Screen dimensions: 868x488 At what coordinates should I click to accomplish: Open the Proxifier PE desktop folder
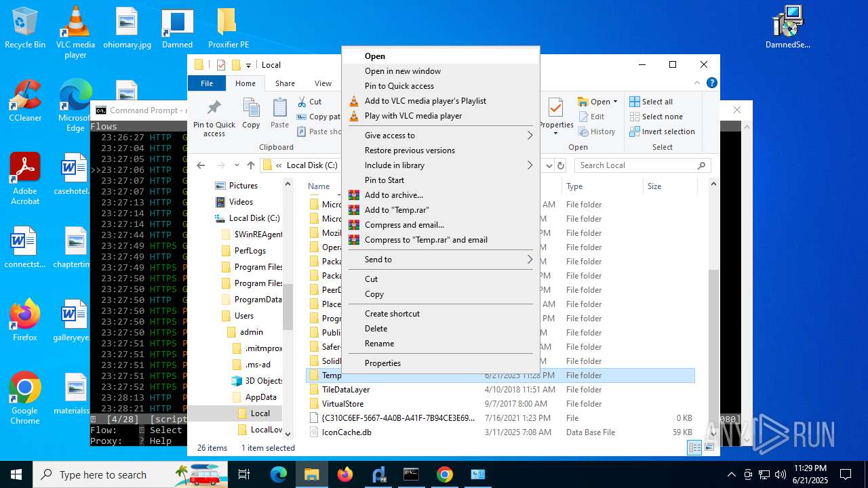coord(229,28)
